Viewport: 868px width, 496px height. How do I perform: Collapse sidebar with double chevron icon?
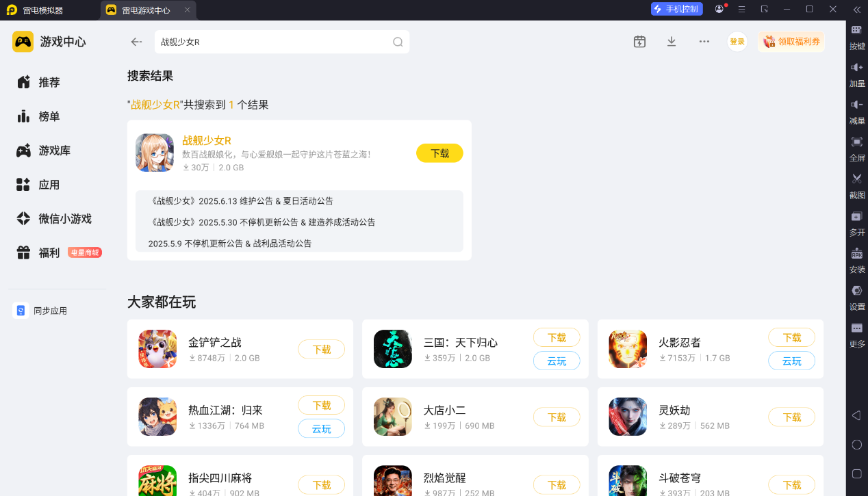(x=856, y=10)
